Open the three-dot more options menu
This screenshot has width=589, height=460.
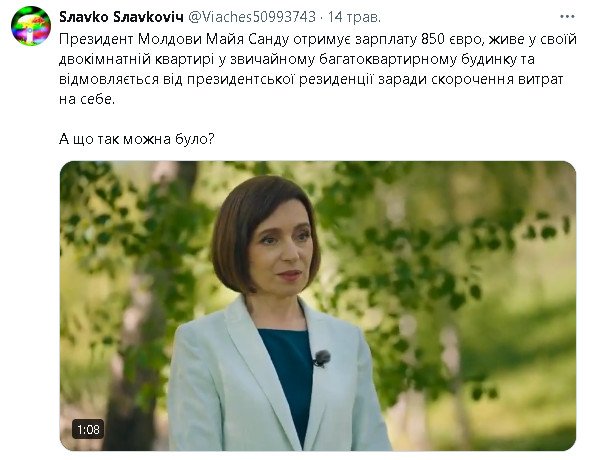[x=567, y=17]
